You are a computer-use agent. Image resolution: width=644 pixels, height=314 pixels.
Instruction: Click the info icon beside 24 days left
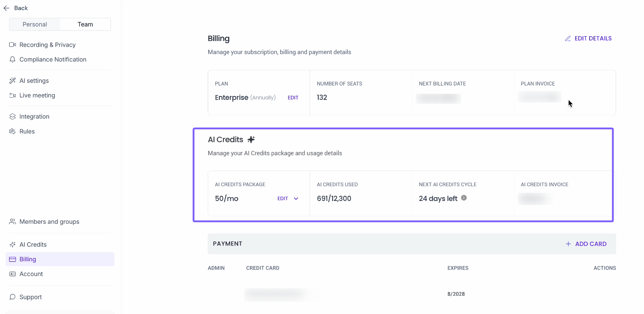[x=464, y=198]
